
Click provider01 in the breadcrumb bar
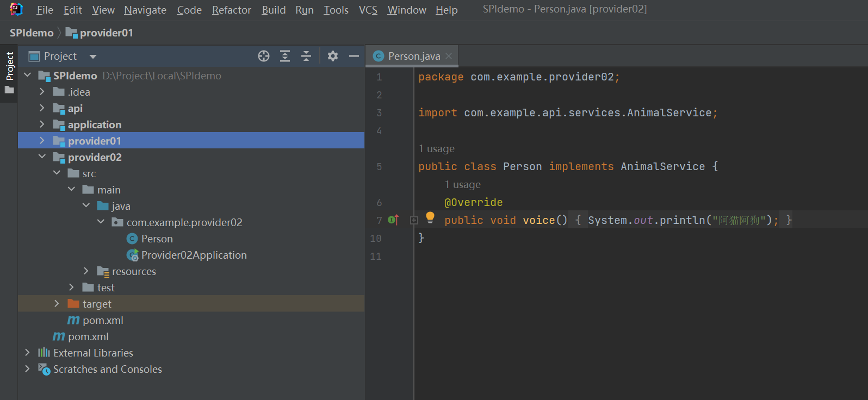coord(107,33)
